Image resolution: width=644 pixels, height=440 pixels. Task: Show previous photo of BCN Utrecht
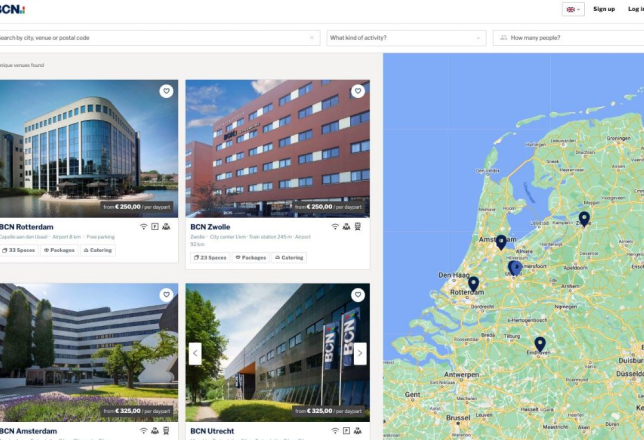tap(195, 353)
